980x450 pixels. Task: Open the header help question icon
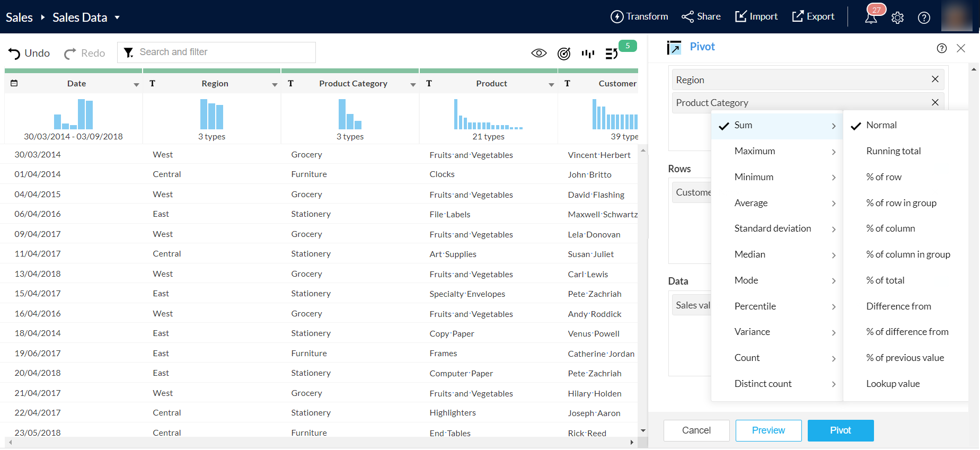click(924, 18)
